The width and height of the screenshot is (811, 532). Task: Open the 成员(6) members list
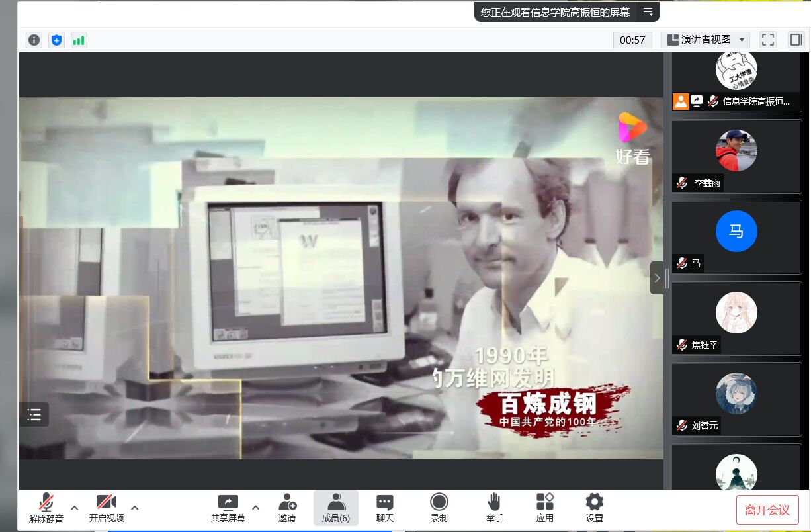(336, 508)
